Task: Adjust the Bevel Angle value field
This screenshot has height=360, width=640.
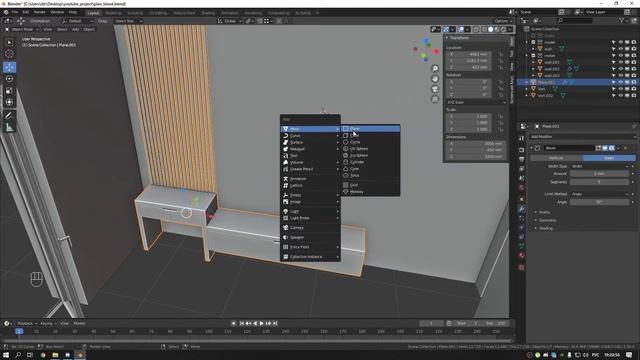Action: pos(599,202)
